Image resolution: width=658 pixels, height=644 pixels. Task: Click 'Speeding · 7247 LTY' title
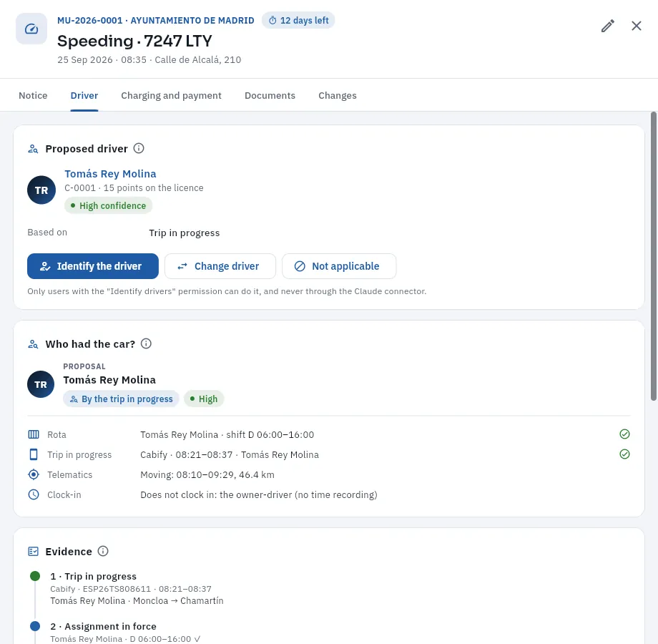coord(134,41)
